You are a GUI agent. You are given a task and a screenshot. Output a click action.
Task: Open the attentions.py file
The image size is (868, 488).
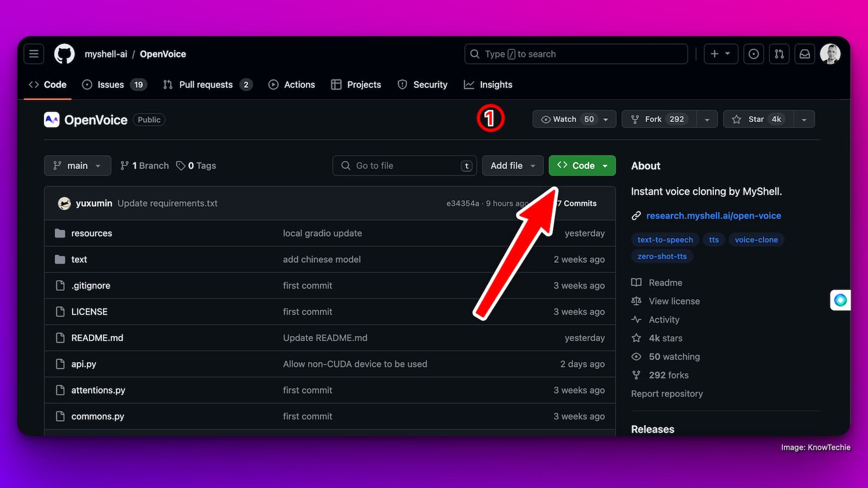[x=98, y=390]
